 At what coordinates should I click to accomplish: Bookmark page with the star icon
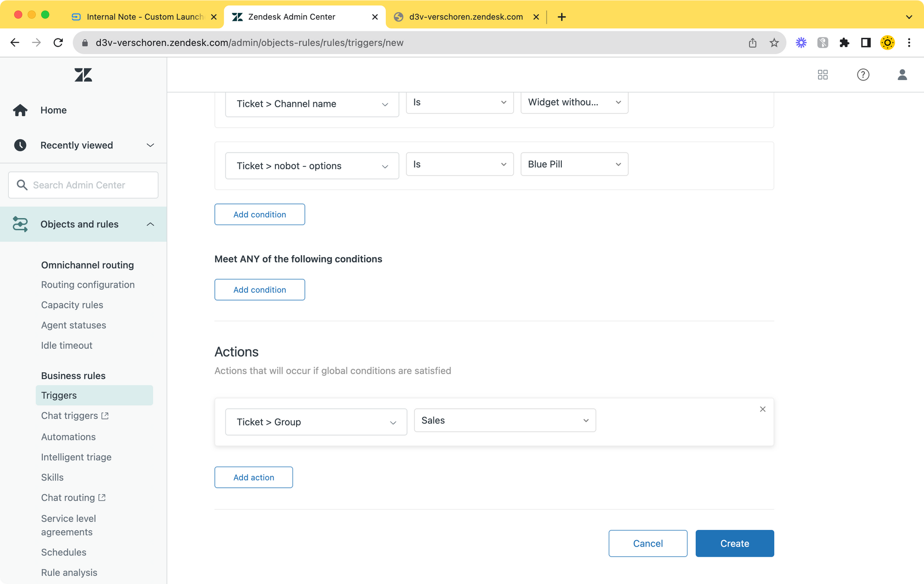tap(774, 43)
